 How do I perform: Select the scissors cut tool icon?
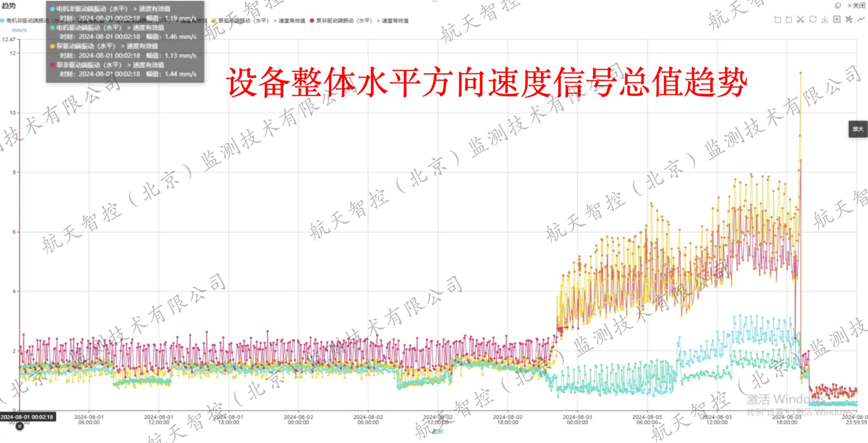tap(800, 20)
